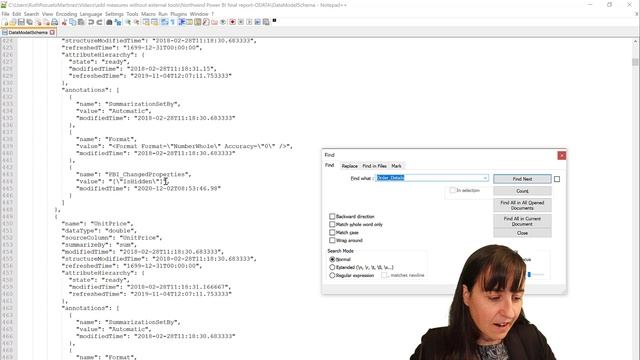The height and width of the screenshot is (360, 640).
Task: Click the Undo toolbar icon
Action: (90, 22)
